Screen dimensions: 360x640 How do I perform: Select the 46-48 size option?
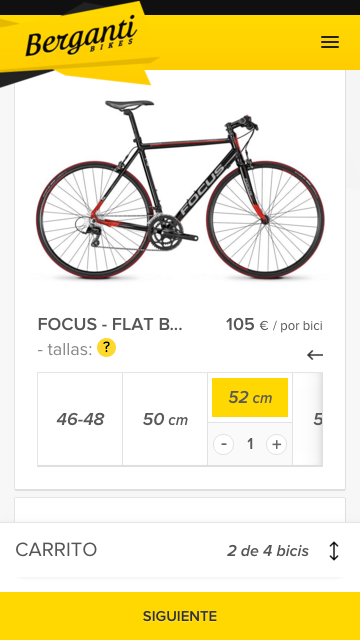pyautogui.click(x=80, y=419)
